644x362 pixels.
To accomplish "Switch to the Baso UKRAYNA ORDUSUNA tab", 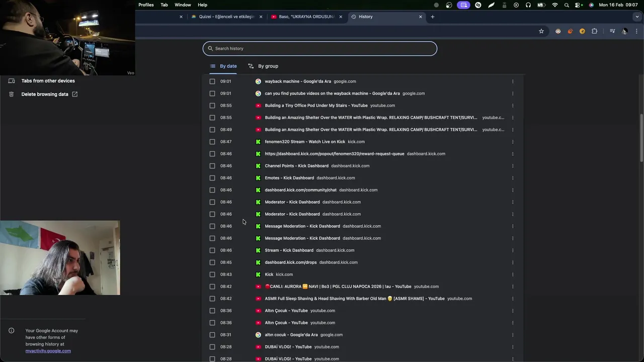I will tap(306, 17).
